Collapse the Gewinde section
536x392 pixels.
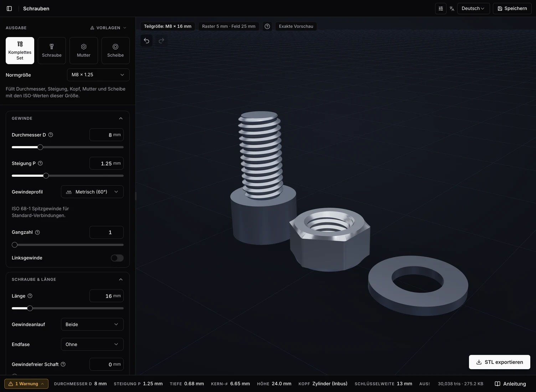[121, 118]
